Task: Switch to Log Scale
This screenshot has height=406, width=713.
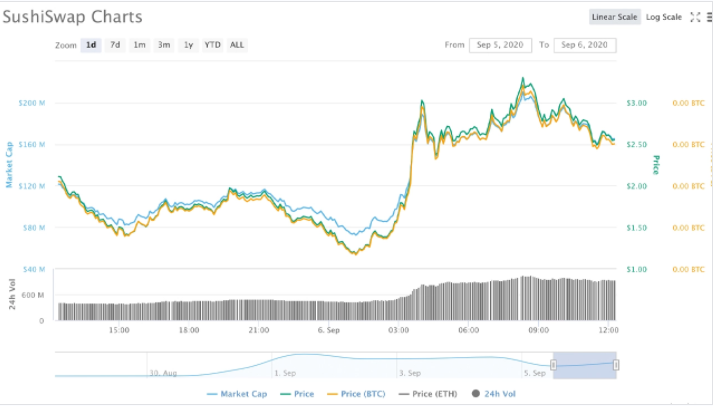Action: click(664, 17)
